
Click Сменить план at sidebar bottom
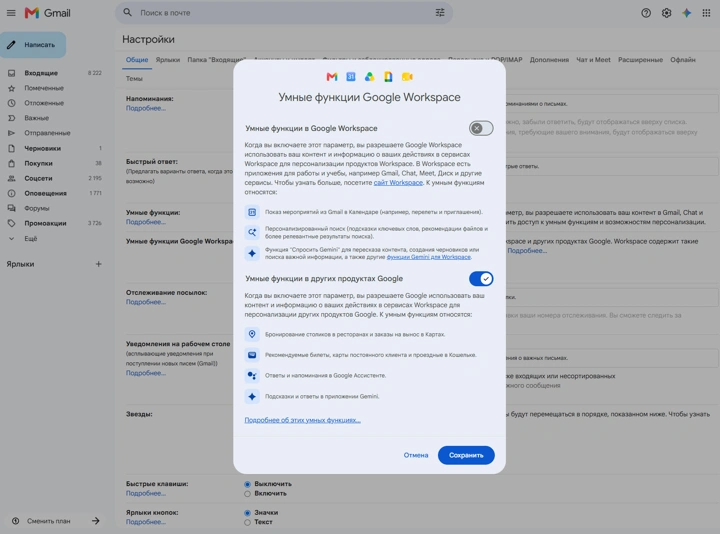point(49,521)
